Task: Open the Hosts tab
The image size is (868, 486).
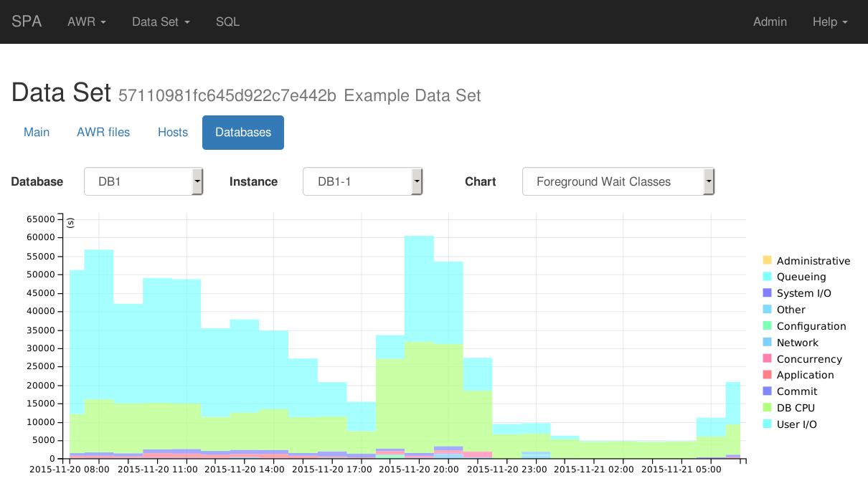Action: click(x=173, y=132)
